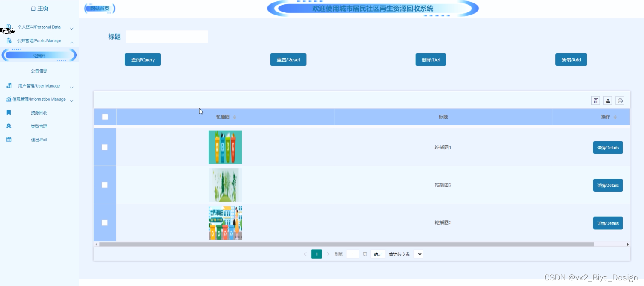Expand Information Manage menu chevron

click(72, 101)
